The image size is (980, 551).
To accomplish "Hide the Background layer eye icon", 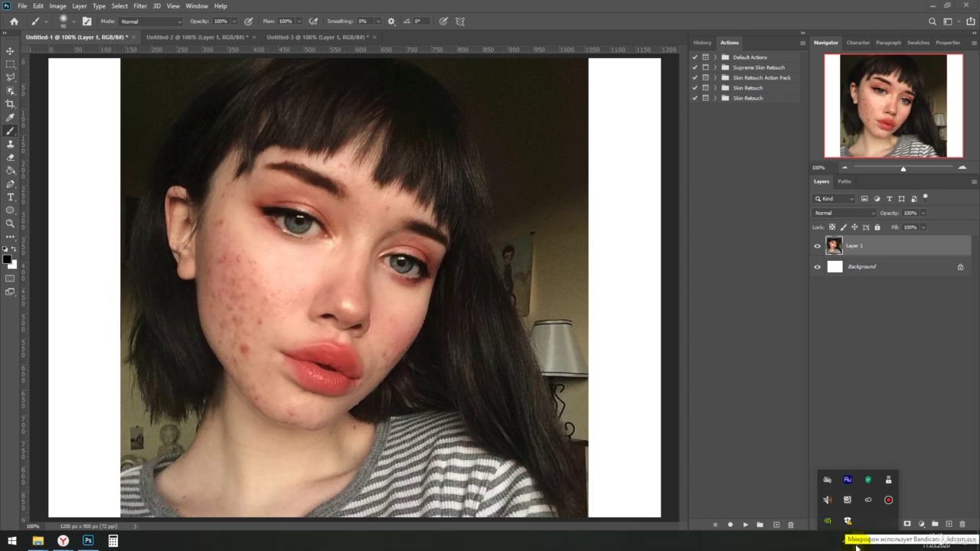I will pyautogui.click(x=817, y=267).
